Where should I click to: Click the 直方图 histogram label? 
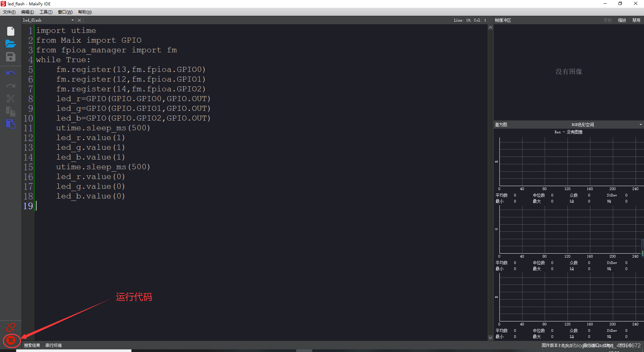[x=501, y=125]
